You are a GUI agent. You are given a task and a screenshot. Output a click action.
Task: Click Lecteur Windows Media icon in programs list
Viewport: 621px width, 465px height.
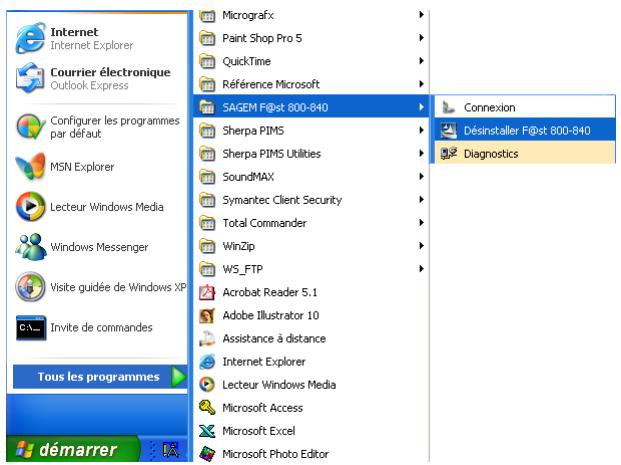tap(207, 385)
